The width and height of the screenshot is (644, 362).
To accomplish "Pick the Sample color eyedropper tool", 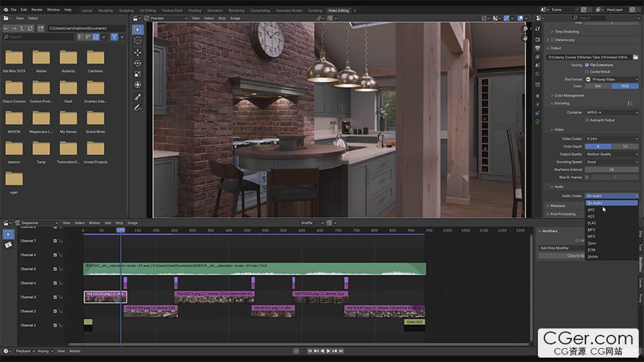I will tap(138, 97).
